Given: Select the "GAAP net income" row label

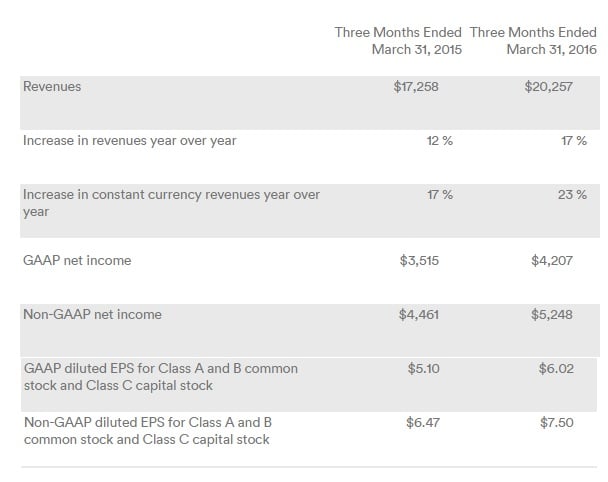Looking at the screenshot, I should point(77,261).
